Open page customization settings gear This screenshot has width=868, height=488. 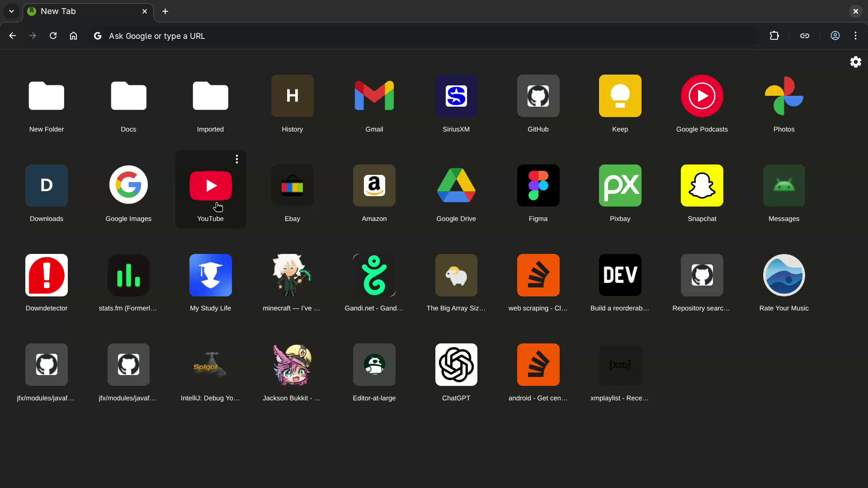coord(855,62)
